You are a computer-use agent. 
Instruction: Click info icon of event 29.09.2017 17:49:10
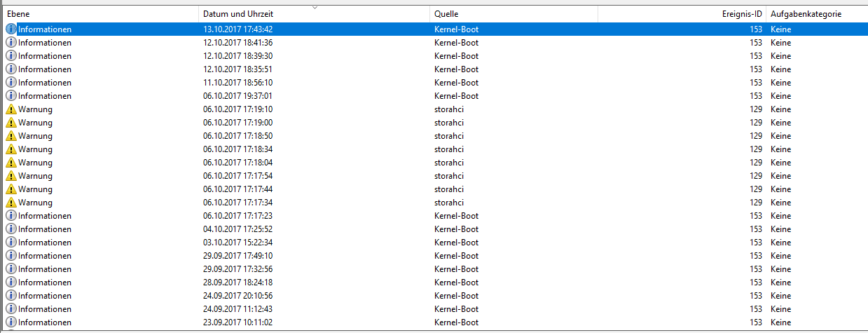pos(11,256)
